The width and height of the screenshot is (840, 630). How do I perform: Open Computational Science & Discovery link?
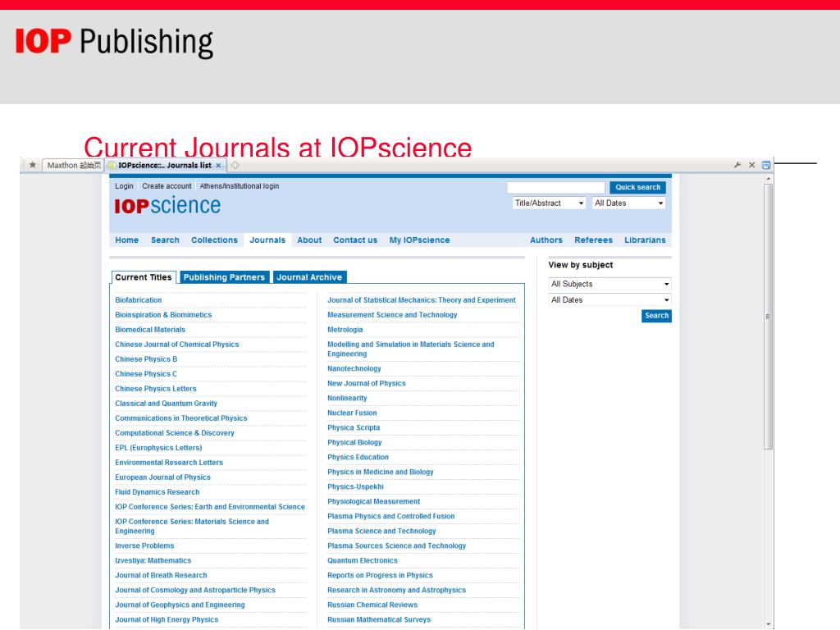click(x=175, y=433)
